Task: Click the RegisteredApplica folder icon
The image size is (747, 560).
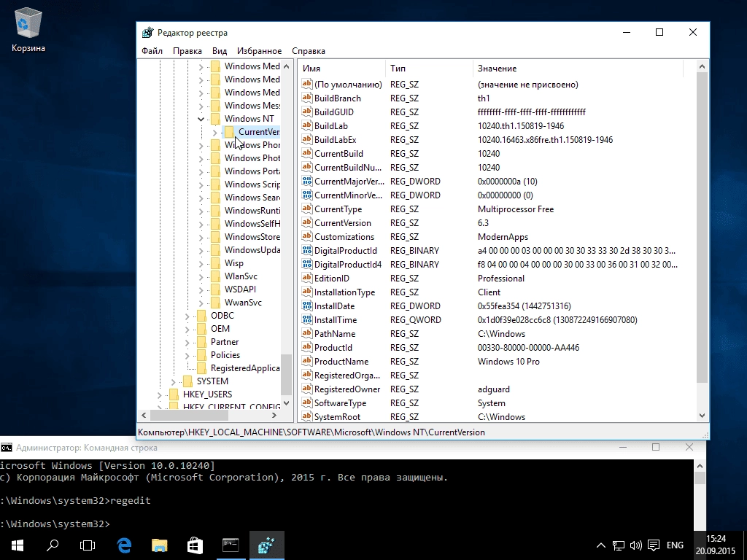Action: pos(201,368)
